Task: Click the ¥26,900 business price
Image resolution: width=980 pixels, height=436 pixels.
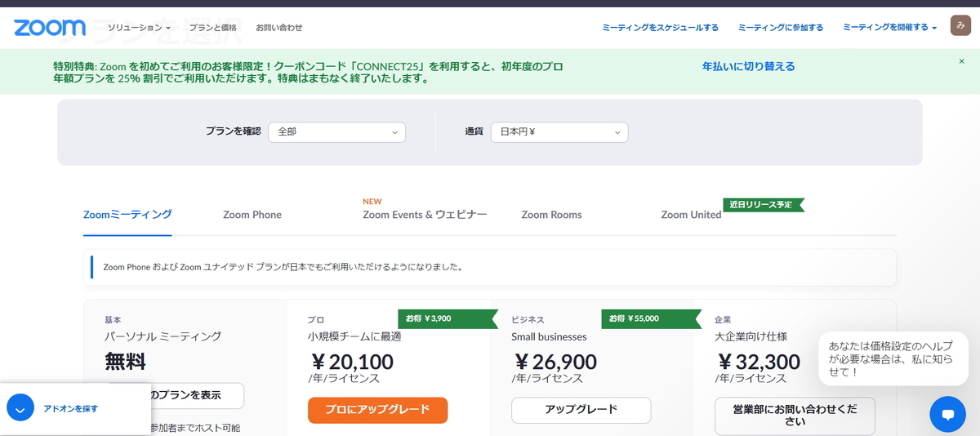Action: pos(555,362)
